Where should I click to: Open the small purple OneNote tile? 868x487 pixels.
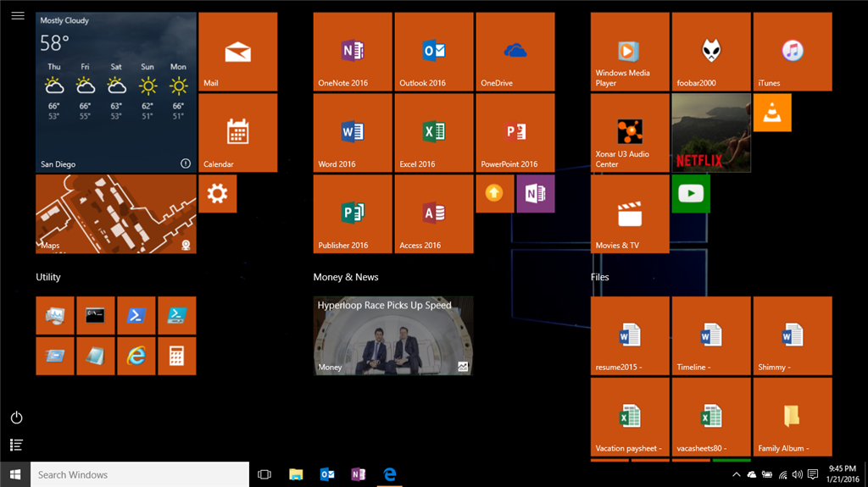[536, 194]
